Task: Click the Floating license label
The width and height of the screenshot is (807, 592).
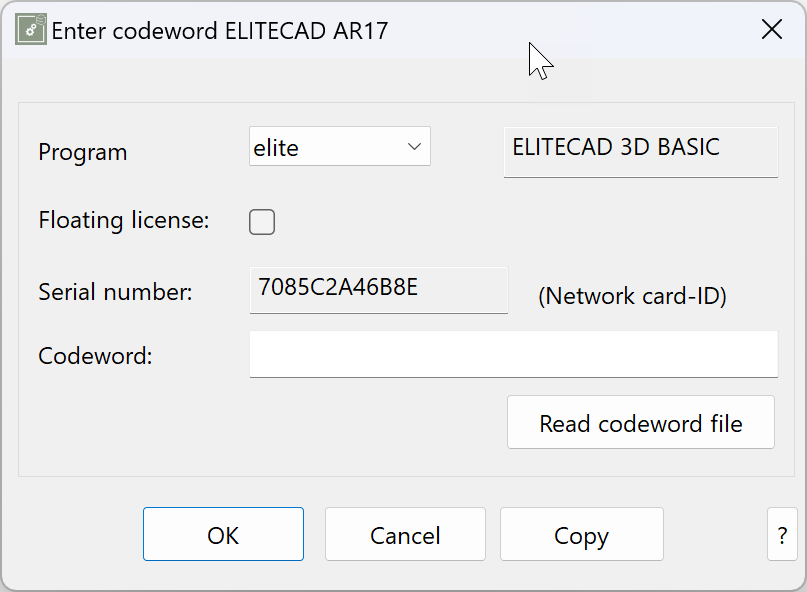Action: [x=123, y=220]
